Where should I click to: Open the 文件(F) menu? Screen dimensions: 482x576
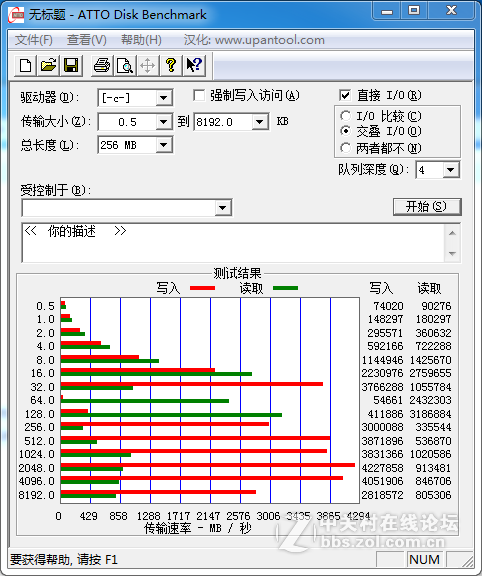pos(33,40)
